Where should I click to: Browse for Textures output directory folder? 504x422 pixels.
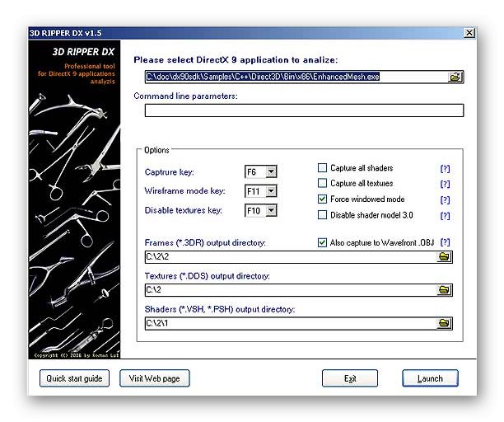point(445,290)
